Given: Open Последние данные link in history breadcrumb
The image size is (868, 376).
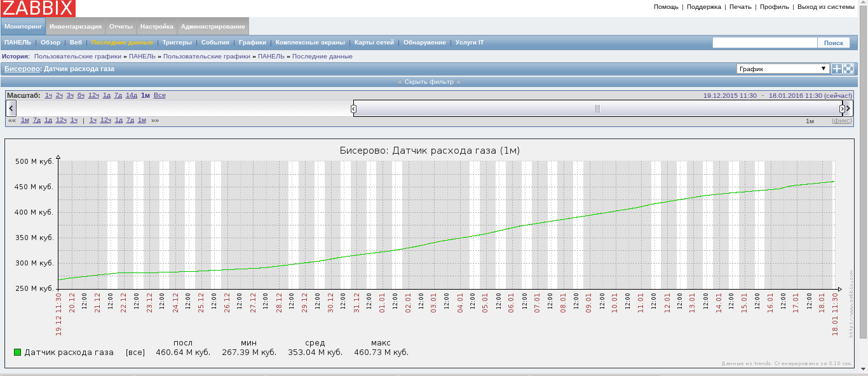Looking at the screenshot, I should tap(322, 57).
